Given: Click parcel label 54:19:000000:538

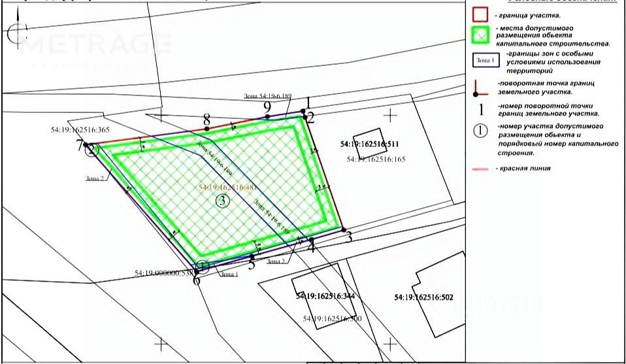Looking at the screenshot, I should tap(163, 273).
